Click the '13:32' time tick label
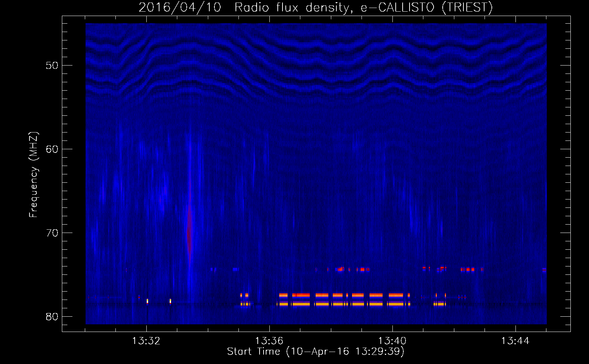 pyautogui.click(x=146, y=341)
